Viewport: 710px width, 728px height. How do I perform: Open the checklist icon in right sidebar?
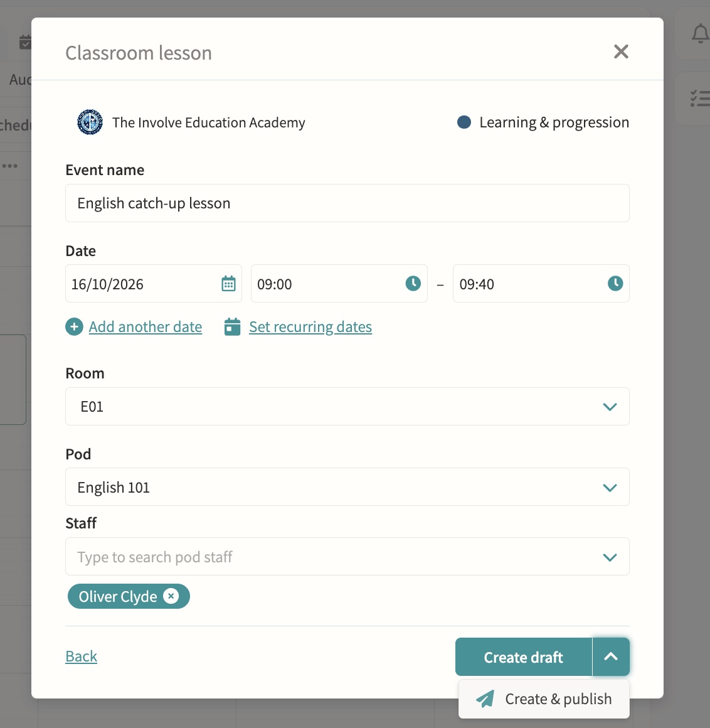[700, 99]
